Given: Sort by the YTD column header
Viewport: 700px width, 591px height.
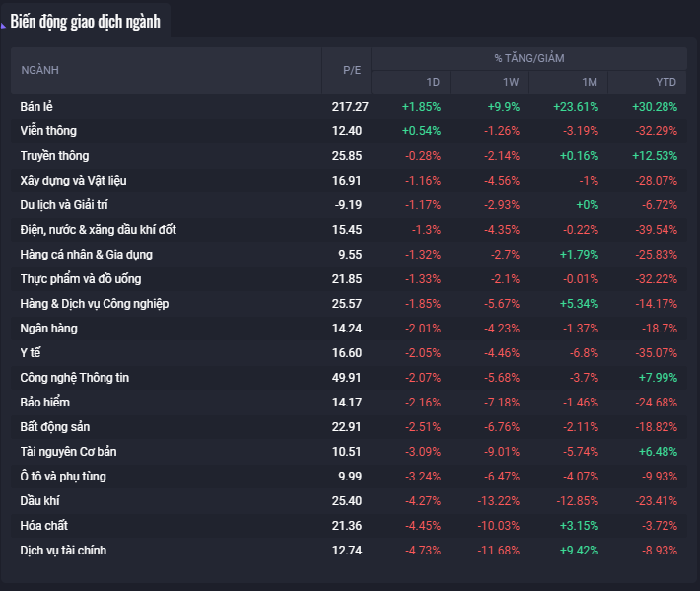Looking at the screenshot, I should coord(666,82).
